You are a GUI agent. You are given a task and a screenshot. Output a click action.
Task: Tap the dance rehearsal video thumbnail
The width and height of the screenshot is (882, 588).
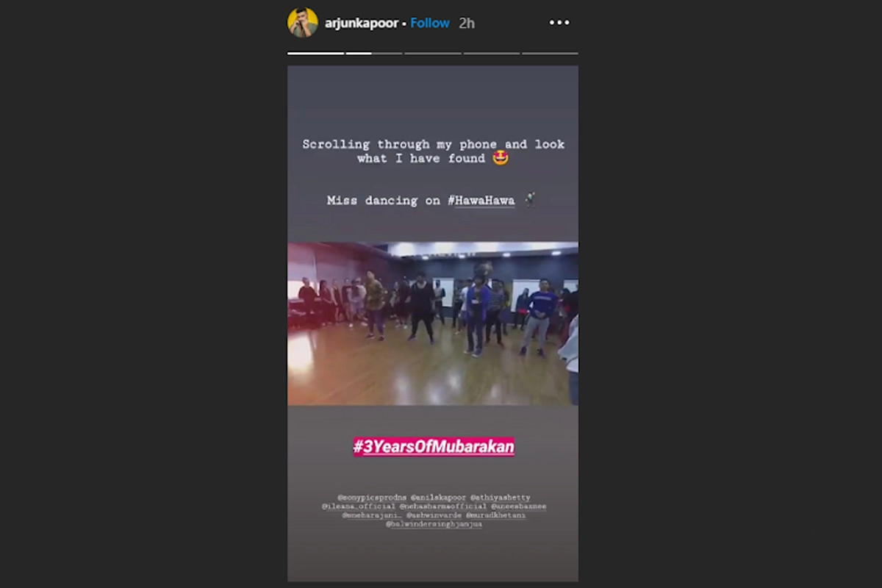coord(433,323)
